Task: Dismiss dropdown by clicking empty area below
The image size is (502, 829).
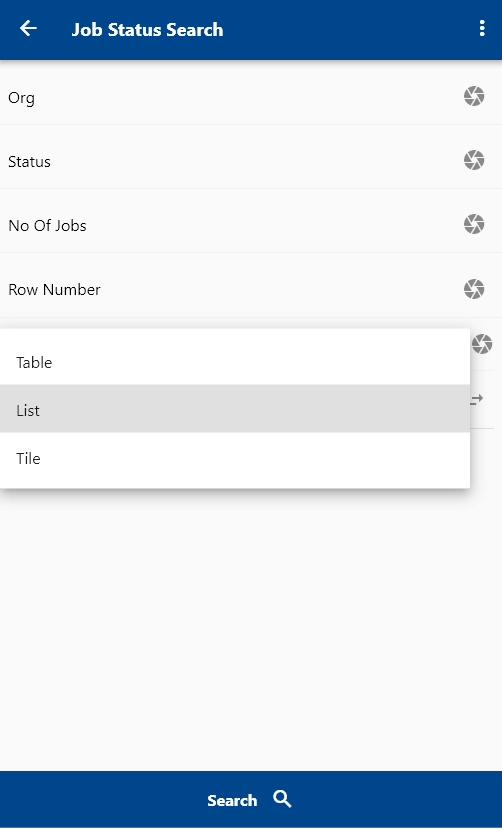Action: click(251, 629)
